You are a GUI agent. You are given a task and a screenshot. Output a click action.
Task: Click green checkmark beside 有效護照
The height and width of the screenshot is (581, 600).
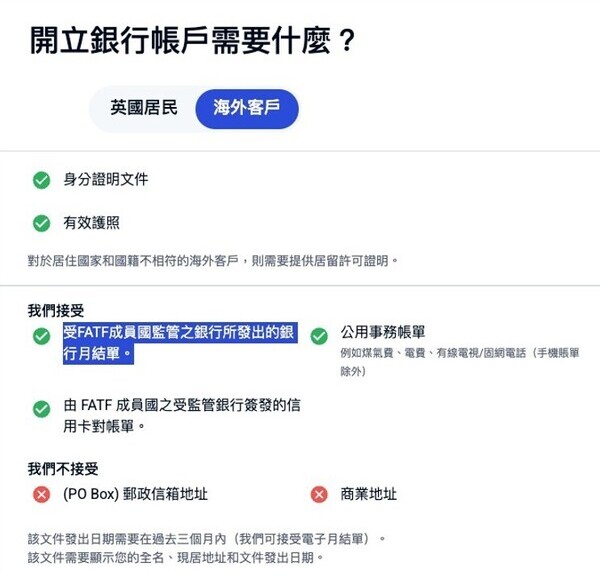pos(41,223)
